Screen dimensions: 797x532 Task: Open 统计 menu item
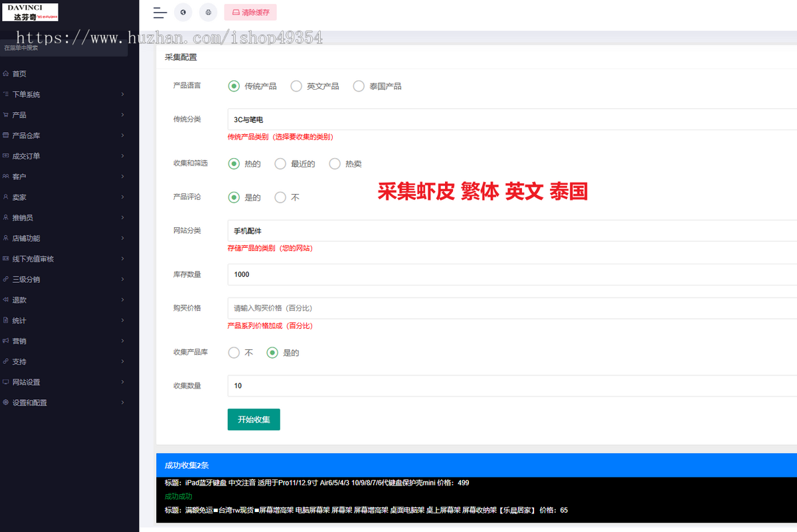tap(64, 320)
